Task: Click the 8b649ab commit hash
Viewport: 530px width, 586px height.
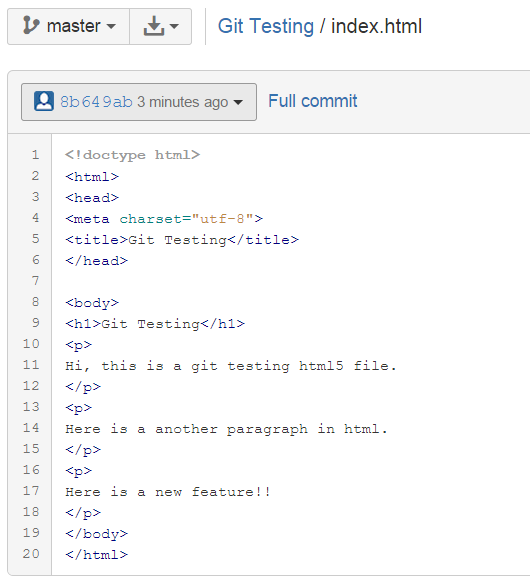Action: (96, 102)
